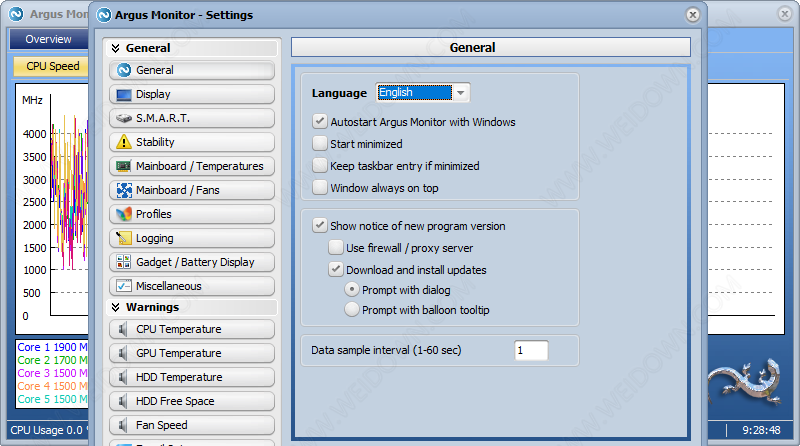Open Miscellaneous settings page

[192, 286]
